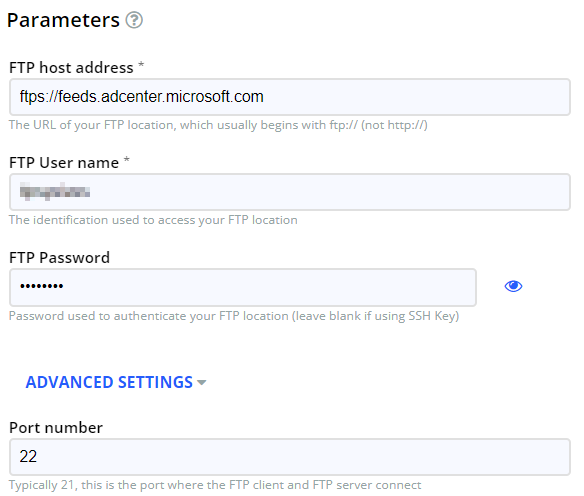The width and height of the screenshot is (584, 496).
Task: Click the Port number label
Action: (x=56, y=427)
